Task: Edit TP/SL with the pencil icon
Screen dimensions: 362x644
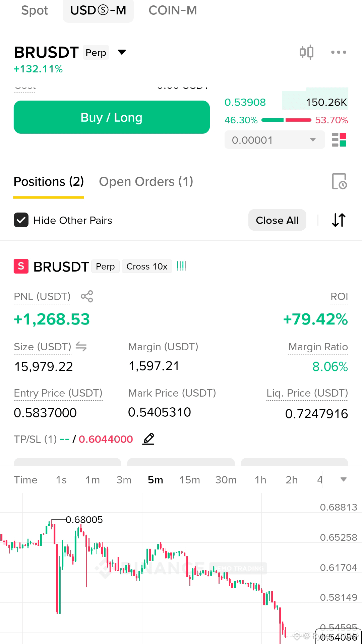Action: click(x=148, y=439)
